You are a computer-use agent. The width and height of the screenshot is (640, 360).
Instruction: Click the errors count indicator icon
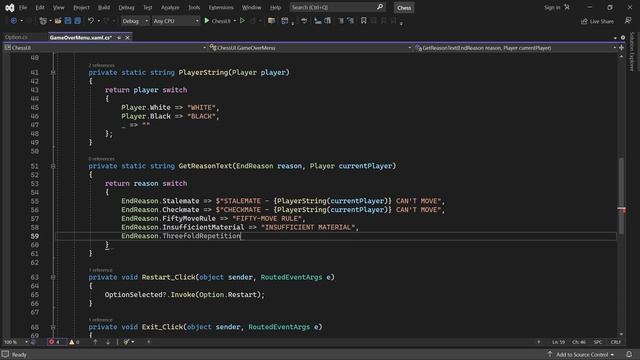coord(51,342)
